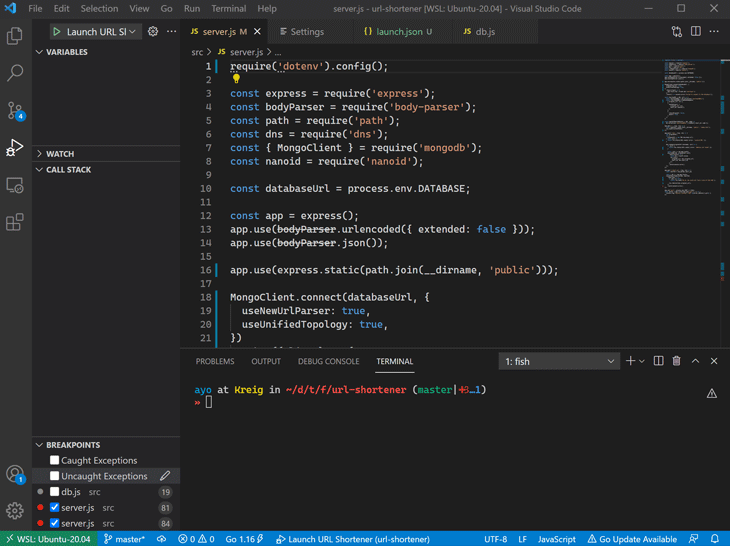Open the Search view in the activity bar
The image size is (730, 546).
(x=15, y=73)
